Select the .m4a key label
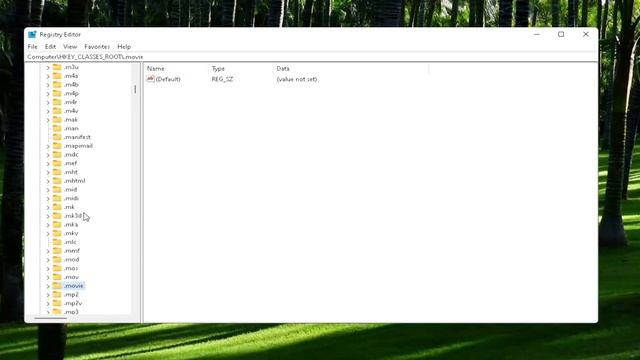 click(71, 76)
